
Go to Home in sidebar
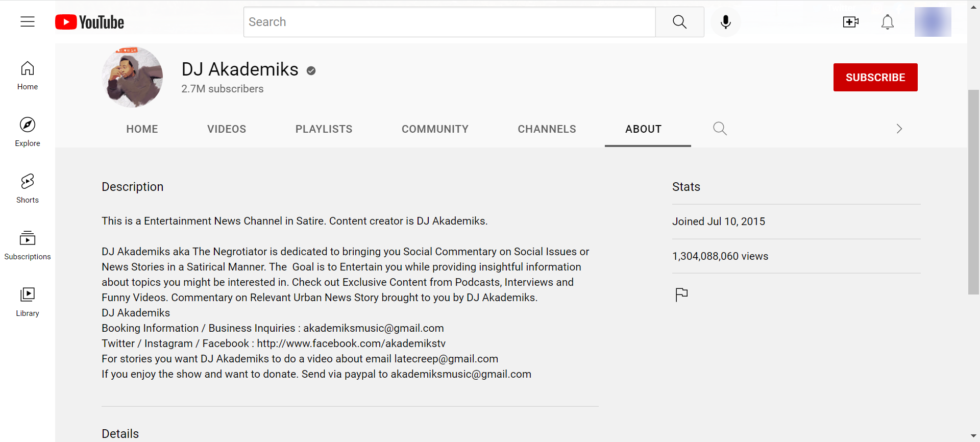(28, 76)
